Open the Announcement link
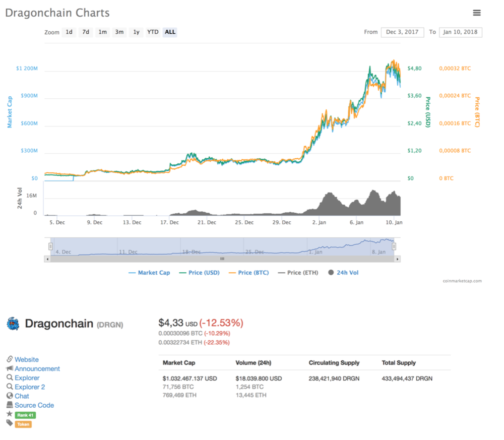 (x=37, y=368)
